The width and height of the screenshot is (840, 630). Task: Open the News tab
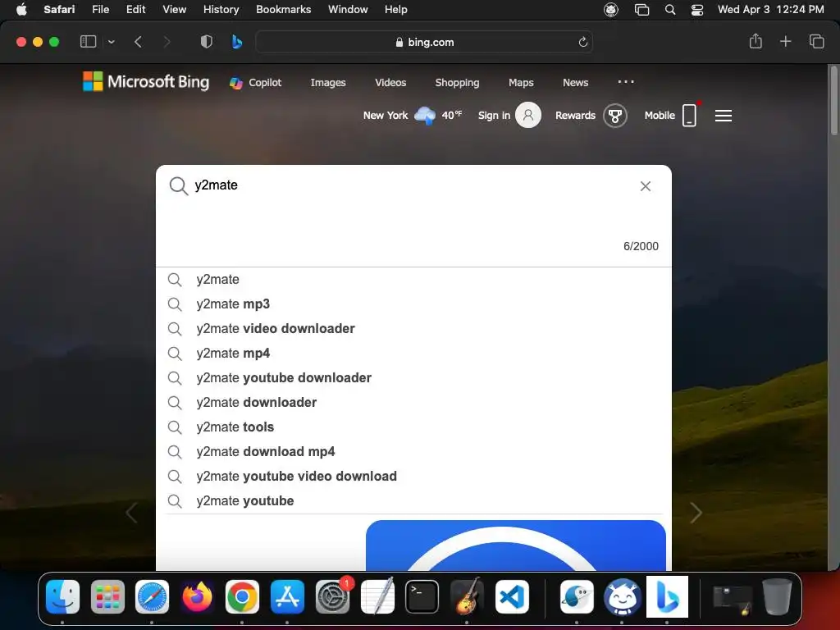tap(575, 83)
